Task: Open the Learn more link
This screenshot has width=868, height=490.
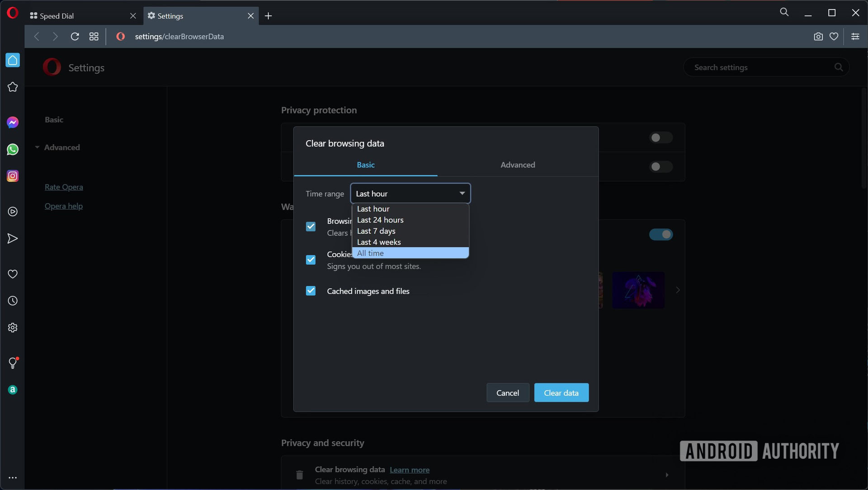Action: click(410, 470)
